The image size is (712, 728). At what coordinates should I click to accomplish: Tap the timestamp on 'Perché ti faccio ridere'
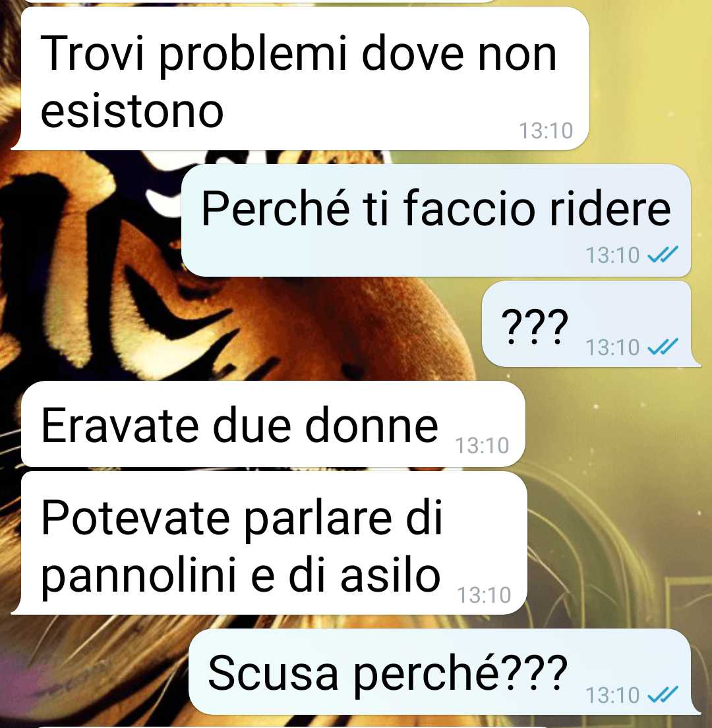[612, 255]
